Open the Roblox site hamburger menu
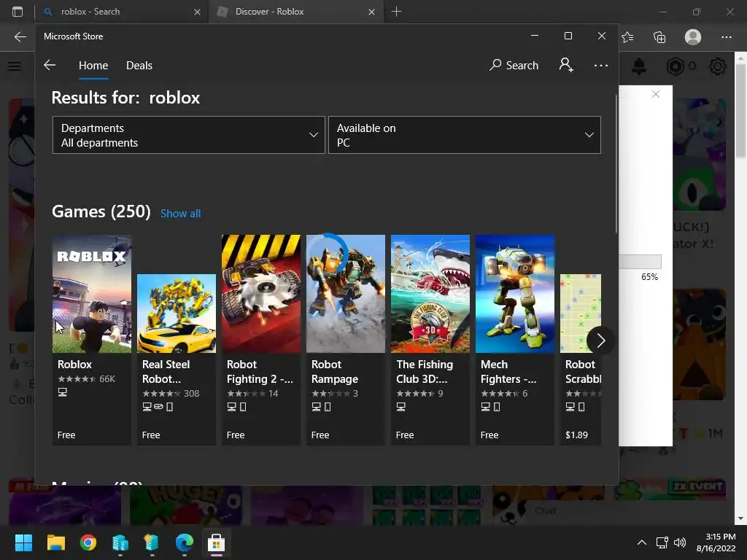The width and height of the screenshot is (747, 560). 15,66
